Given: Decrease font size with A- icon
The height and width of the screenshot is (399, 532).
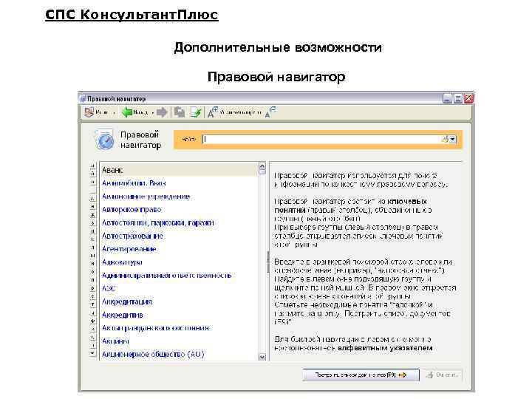Looking at the screenshot, I should 270,112.
